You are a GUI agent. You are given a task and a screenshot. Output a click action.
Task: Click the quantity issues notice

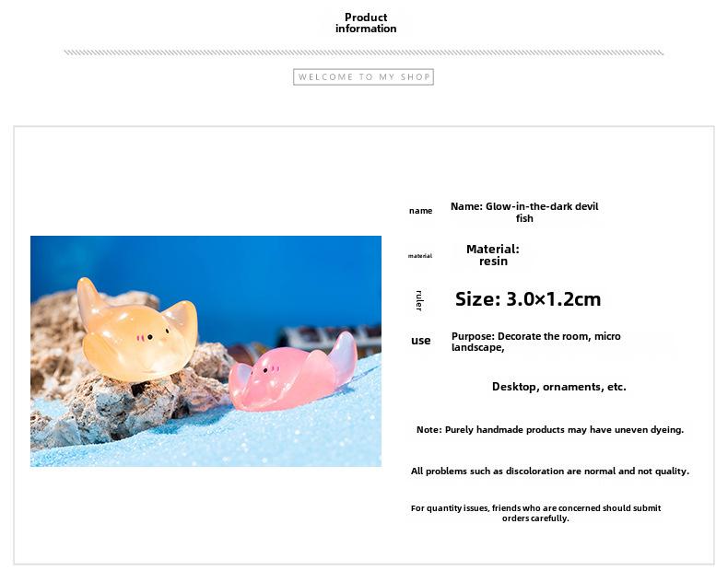[535, 513]
